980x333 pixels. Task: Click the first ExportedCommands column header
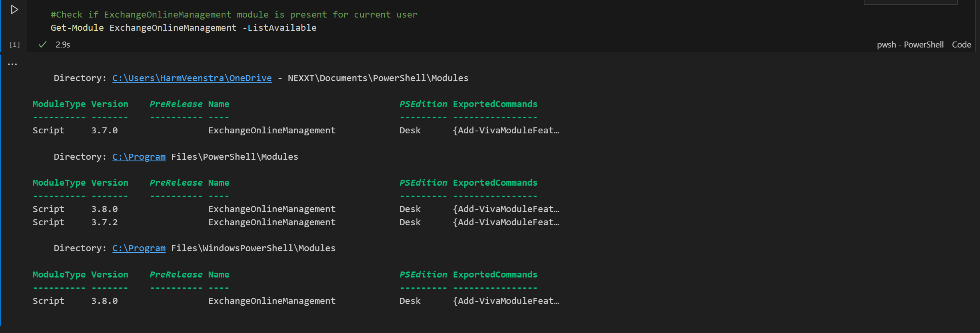pyautogui.click(x=495, y=104)
